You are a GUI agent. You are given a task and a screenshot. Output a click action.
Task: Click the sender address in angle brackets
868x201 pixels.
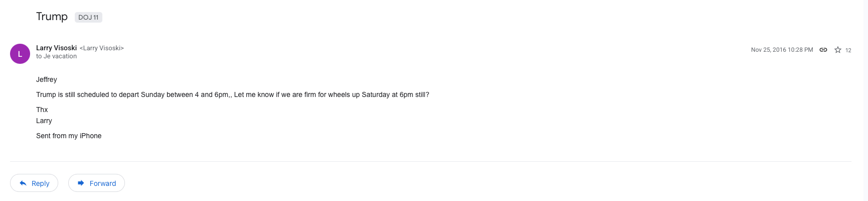102,48
